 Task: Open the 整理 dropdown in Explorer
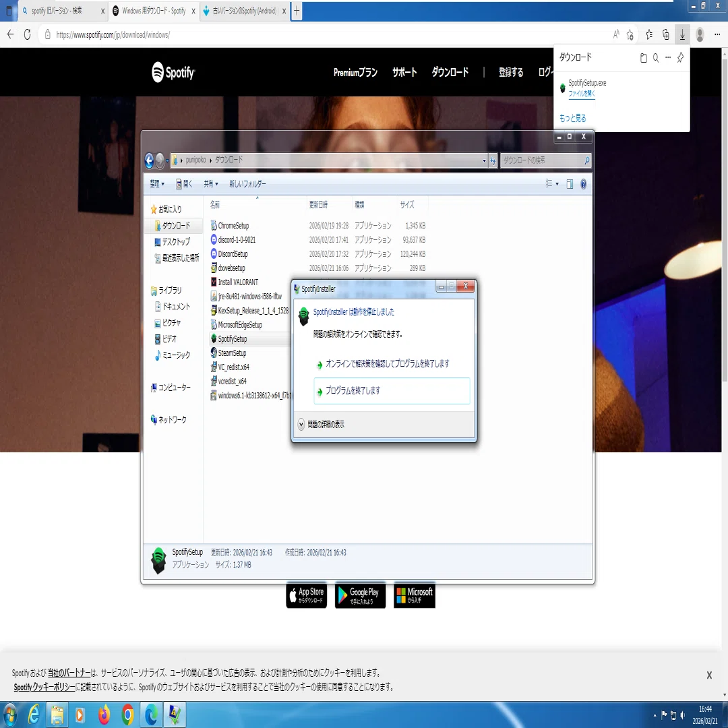[x=157, y=184]
